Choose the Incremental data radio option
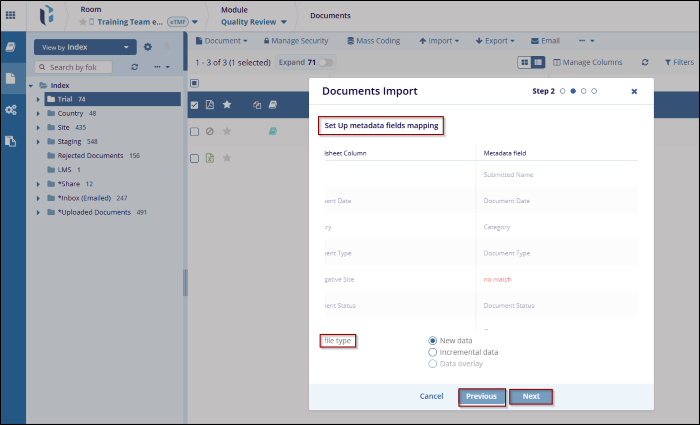The width and height of the screenshot is (700, 425). [x=432, y=352]
